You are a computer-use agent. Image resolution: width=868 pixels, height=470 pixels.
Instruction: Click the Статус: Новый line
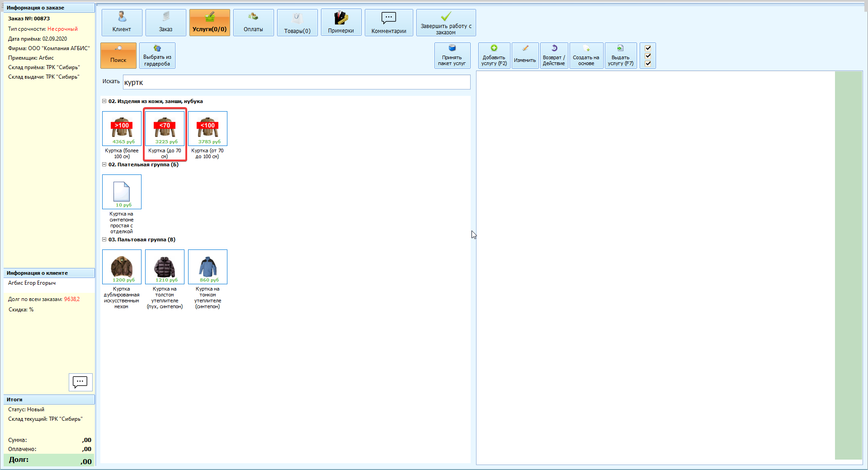[x=26, y=409]
